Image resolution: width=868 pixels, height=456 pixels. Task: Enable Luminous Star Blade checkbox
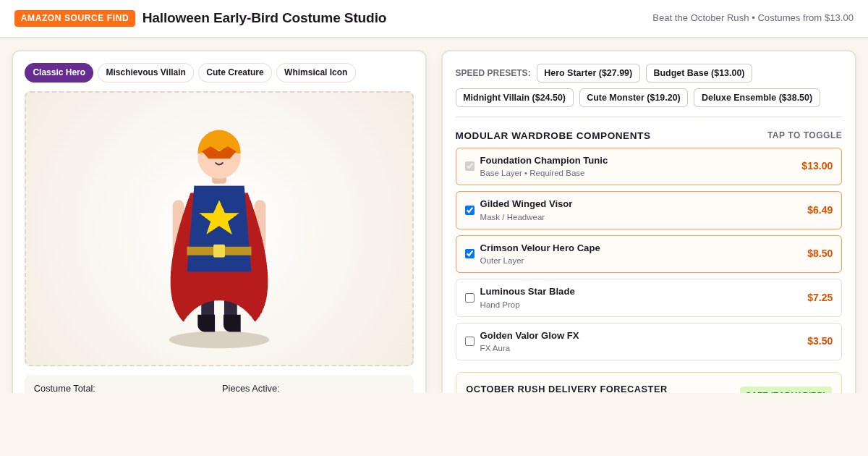[469, 297]
